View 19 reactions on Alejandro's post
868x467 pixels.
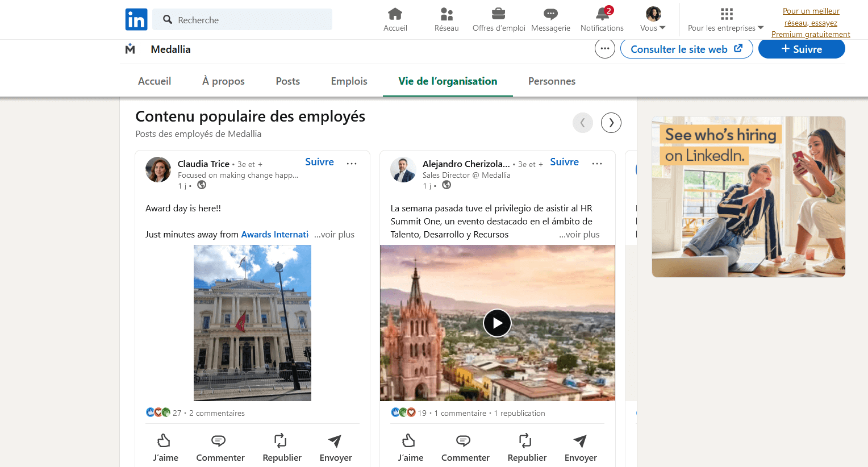pyautogui.click(x=408, y=413)
